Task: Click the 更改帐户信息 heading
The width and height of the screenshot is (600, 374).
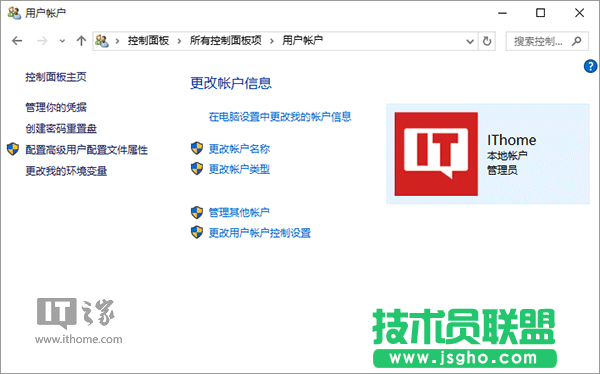Action: click(231, 83)
